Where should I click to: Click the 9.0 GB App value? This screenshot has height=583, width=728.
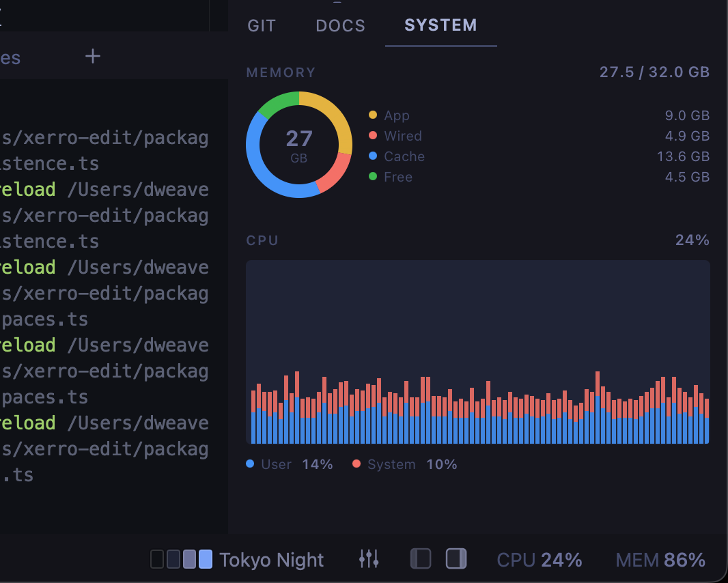tap(687, 115)
